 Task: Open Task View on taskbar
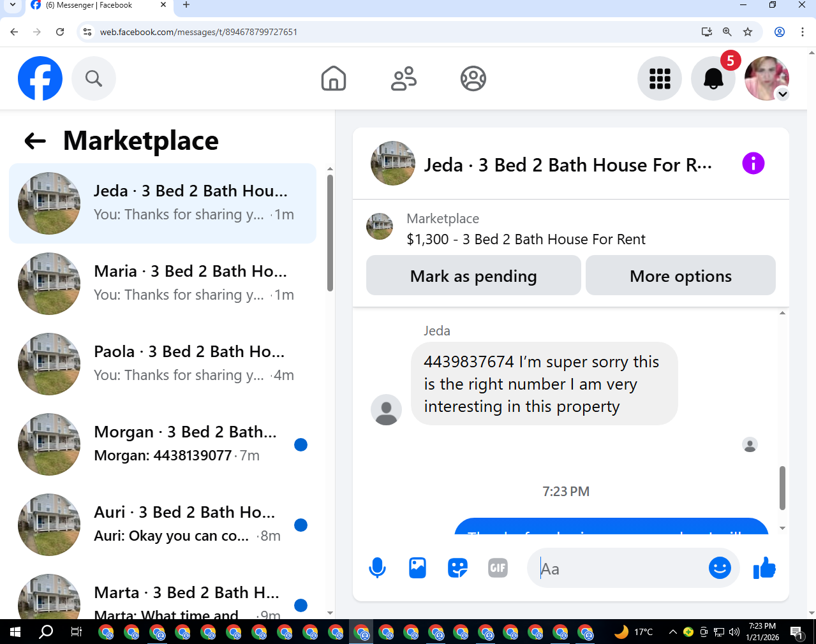pos(76,632)
